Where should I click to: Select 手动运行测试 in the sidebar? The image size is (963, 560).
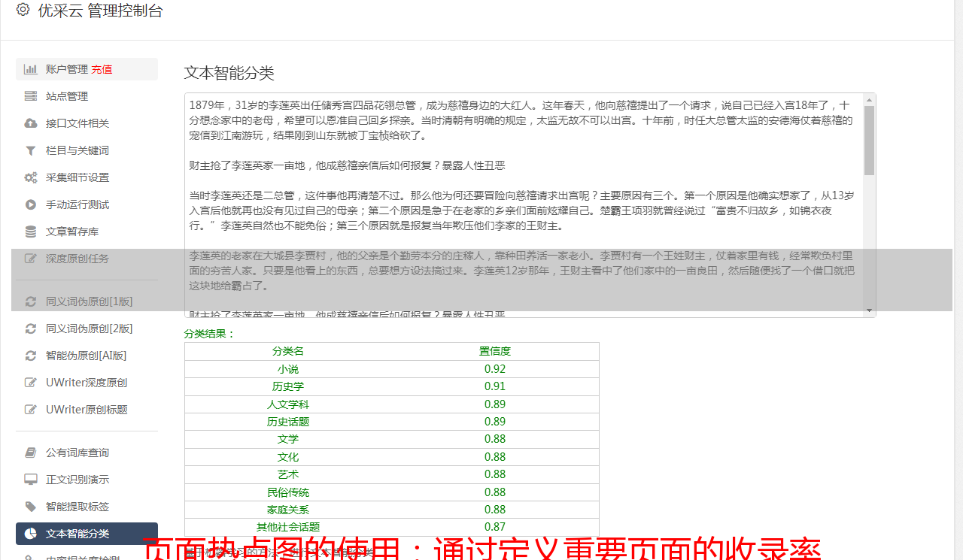point(87,204)
